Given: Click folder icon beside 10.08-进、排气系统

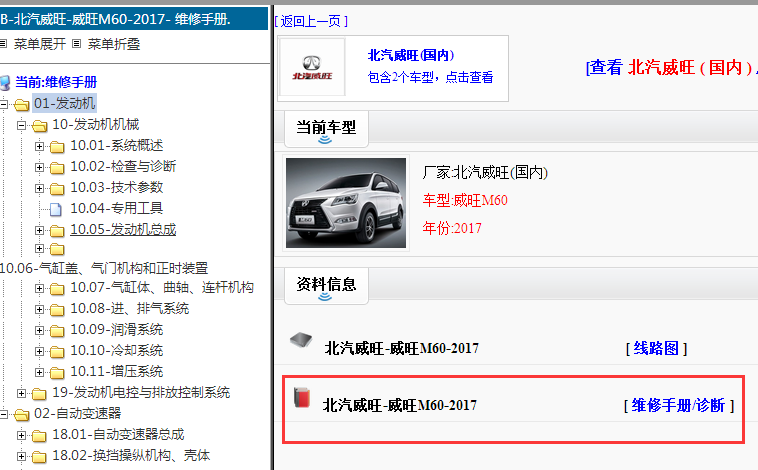Looking at the screenshot, I should [57, 309].
